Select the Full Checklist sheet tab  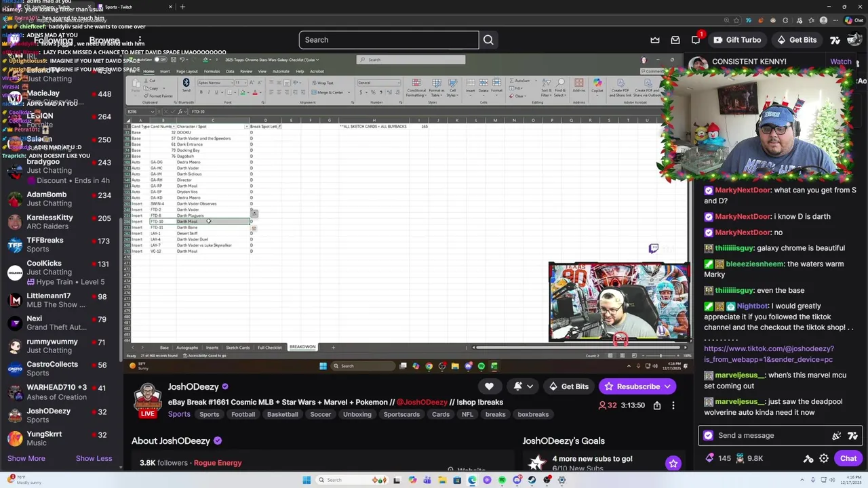point(269,348)
